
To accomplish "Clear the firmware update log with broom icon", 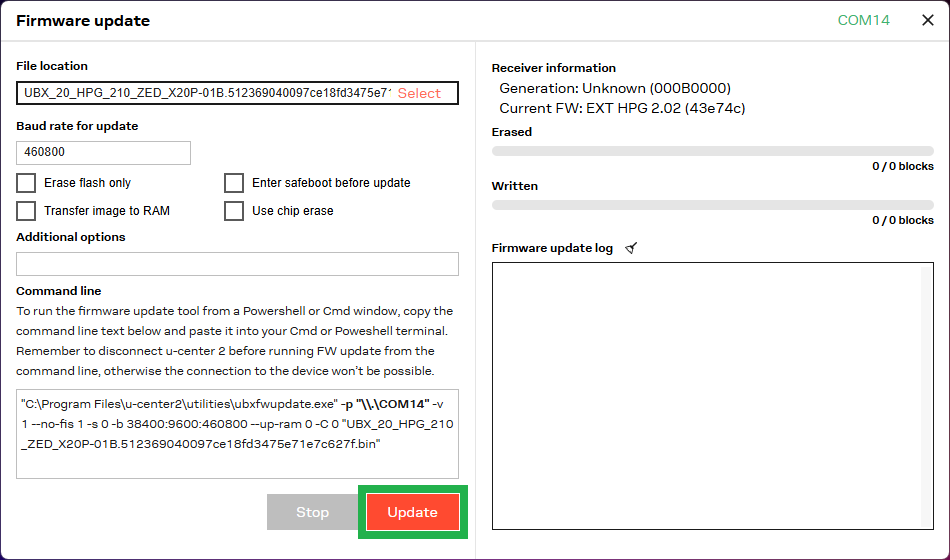I will pyautogui.click(x=631, y=248).
